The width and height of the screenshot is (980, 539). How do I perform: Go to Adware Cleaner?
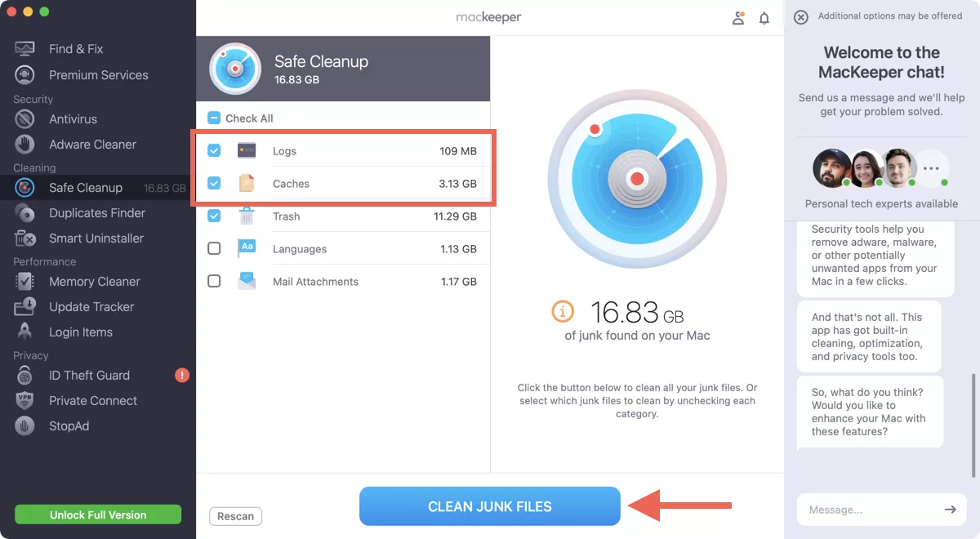tap(98, 145)
